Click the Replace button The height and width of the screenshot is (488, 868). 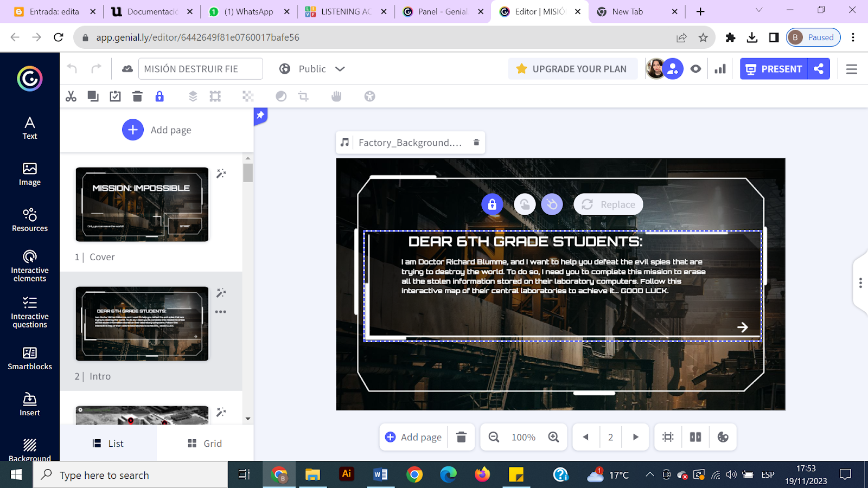point(608,204)
